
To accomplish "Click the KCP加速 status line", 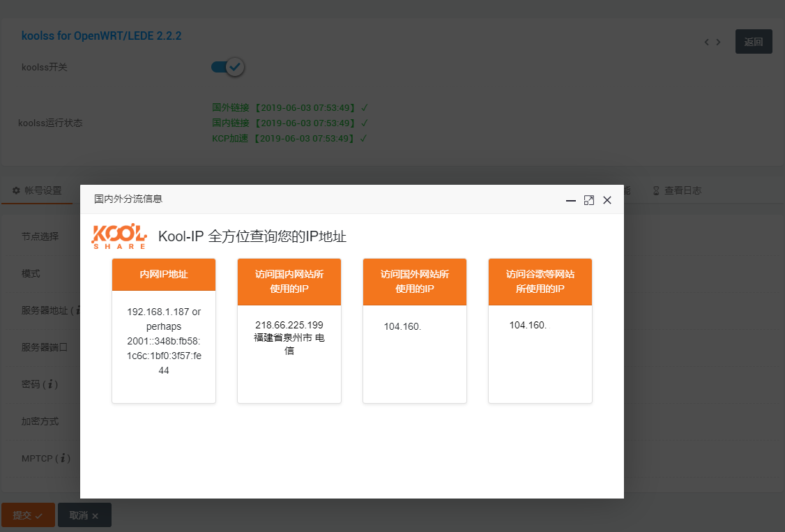I will pos(289,138).
